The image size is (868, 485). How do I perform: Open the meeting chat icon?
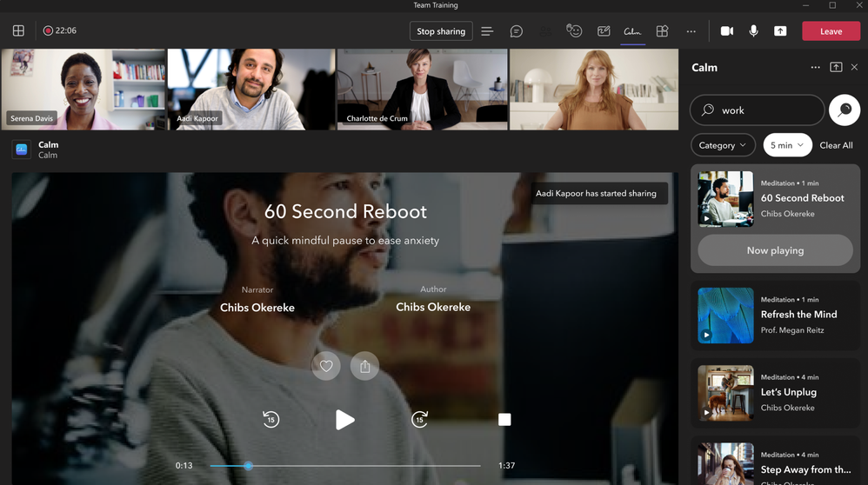pos(516,31)
